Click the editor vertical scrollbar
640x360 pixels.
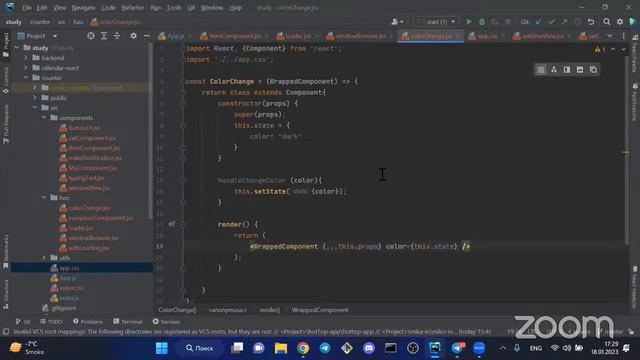tap(627, 149)
